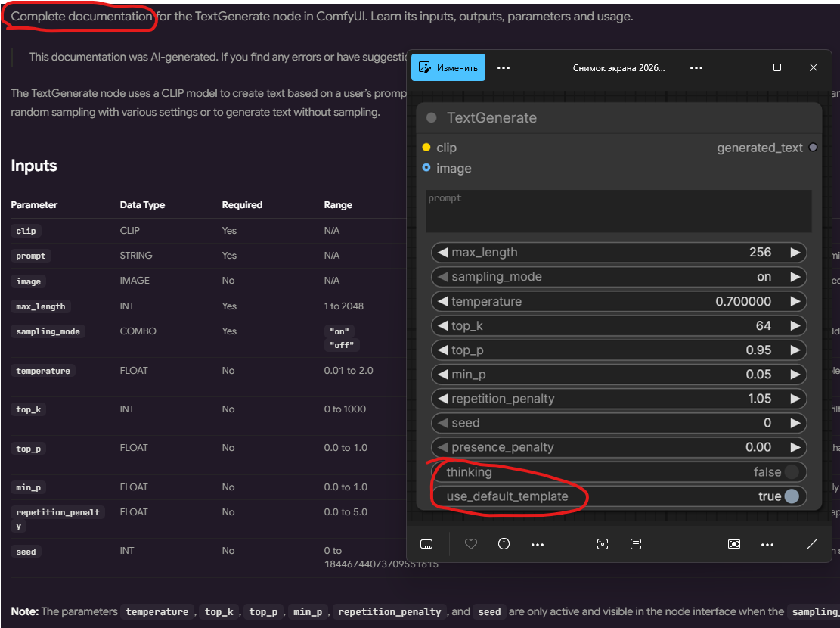The height and width of the screenshot is (628, 840).
Task: Minimize the Photos viewer window
Action: click(741, 67)
